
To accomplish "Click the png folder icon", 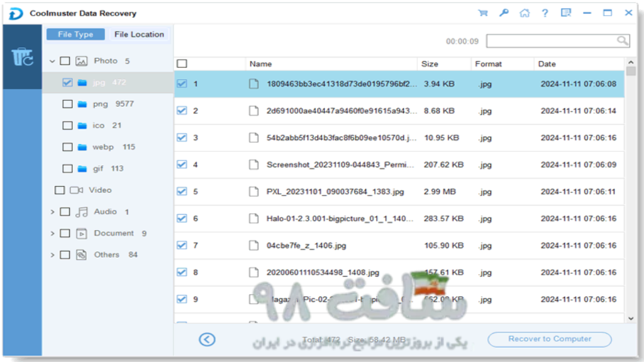I will pos(82,104).
